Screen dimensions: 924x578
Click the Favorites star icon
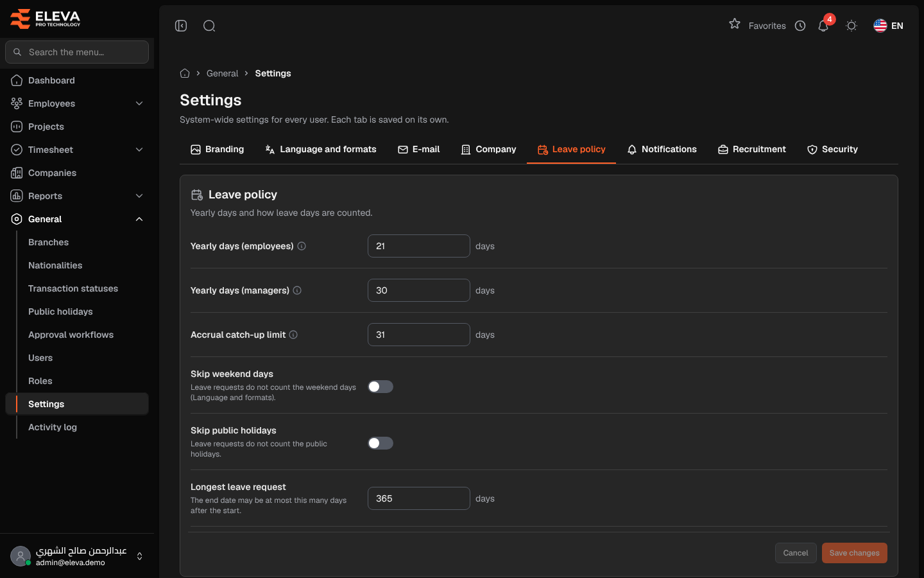pyautogui.click(x=735, y=24)
